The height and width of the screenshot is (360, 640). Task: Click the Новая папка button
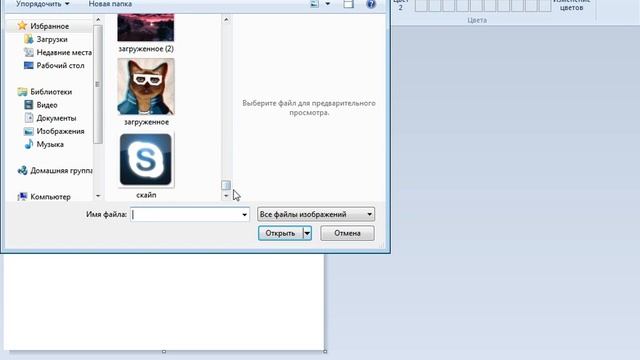coord(110,4)
